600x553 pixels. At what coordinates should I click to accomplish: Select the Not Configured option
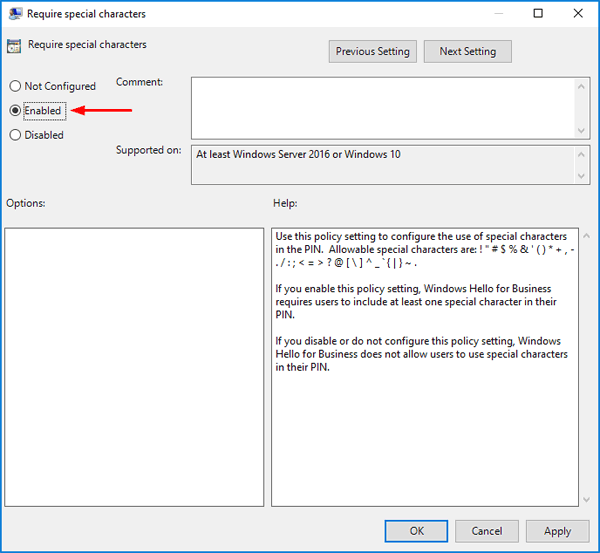[15, 87]
